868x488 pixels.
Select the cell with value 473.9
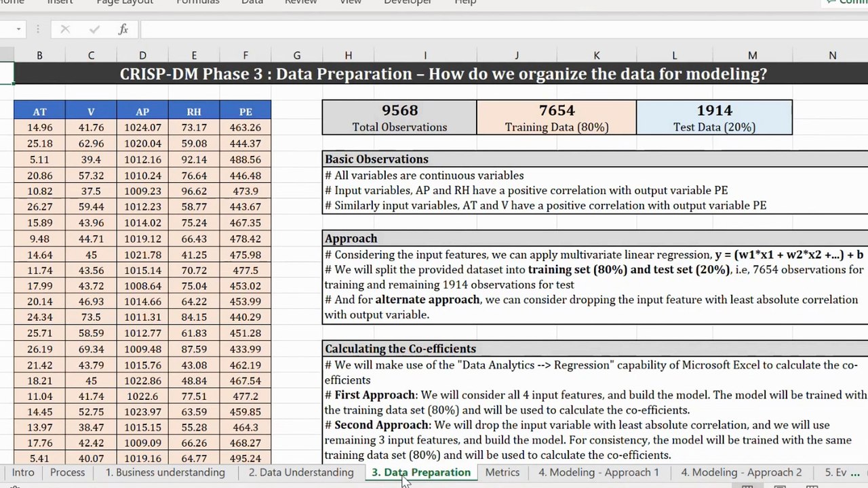[x=245, y=191]
